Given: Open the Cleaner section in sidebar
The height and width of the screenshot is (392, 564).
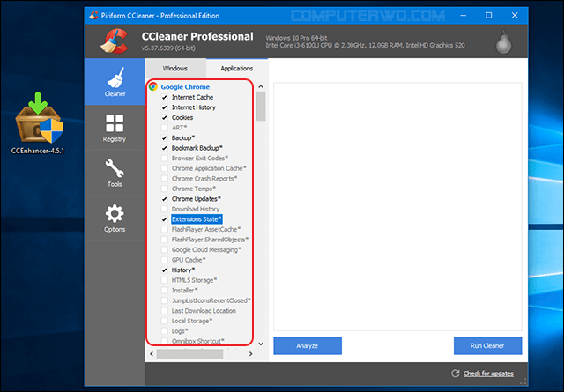Looking at the screenshot, I should point(115,82).
